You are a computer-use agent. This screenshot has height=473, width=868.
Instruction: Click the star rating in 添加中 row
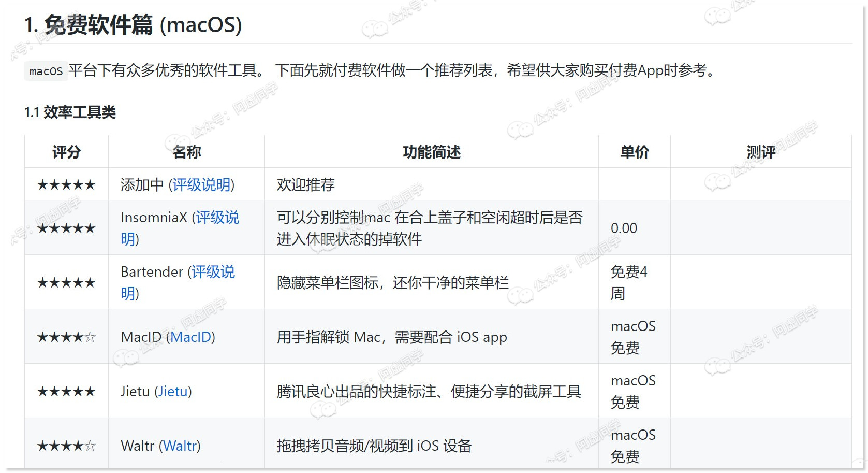click(66, 185)
